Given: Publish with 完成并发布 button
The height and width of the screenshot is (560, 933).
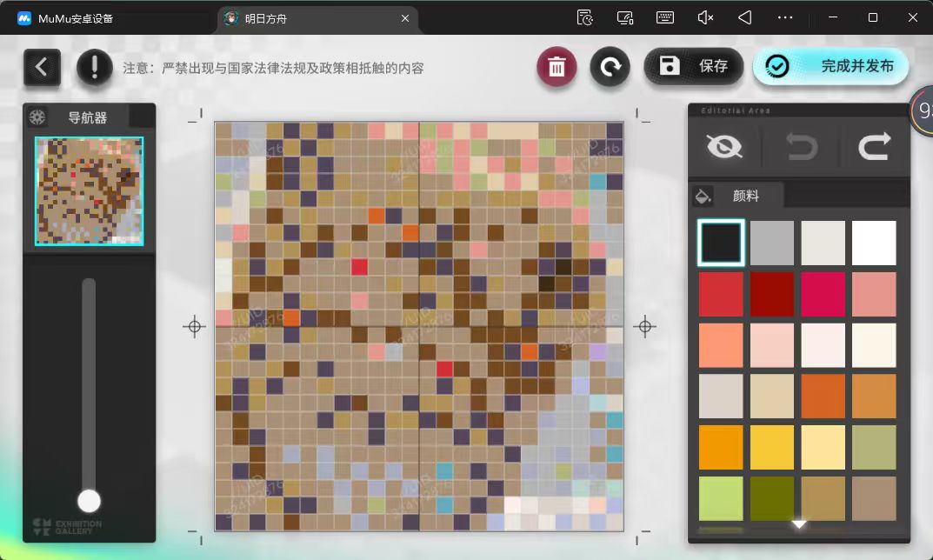Looking at the screenshot, I should coord(830,66).
